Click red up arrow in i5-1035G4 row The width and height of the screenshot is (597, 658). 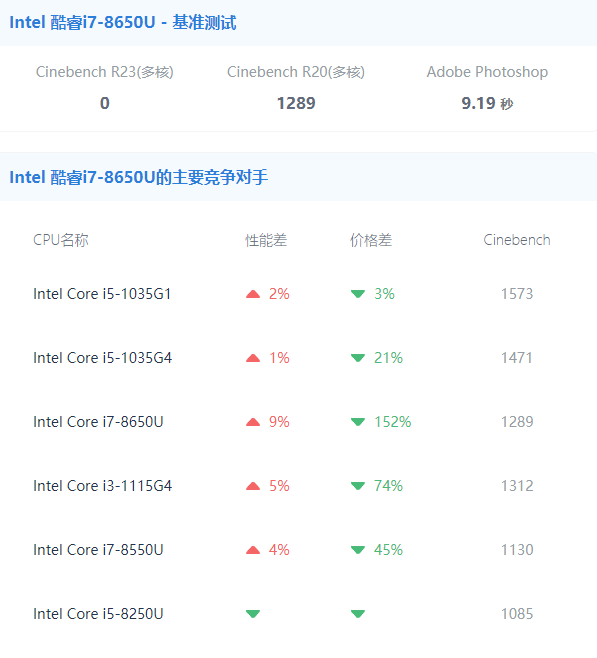click(253, 358)
